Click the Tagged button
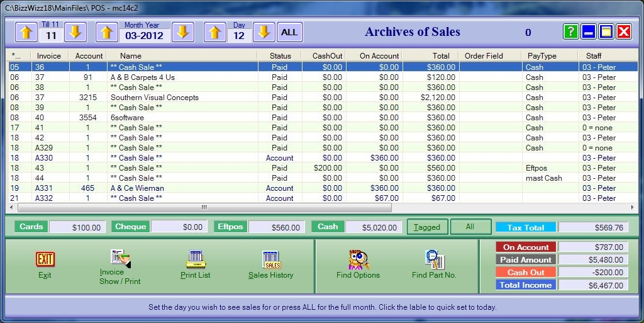 [x=427, y=227]
